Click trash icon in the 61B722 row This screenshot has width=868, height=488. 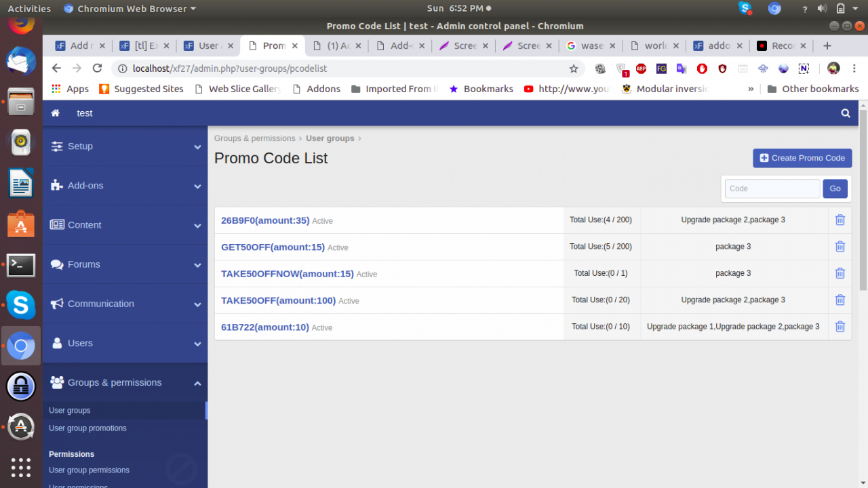click(x=840, y=327)
